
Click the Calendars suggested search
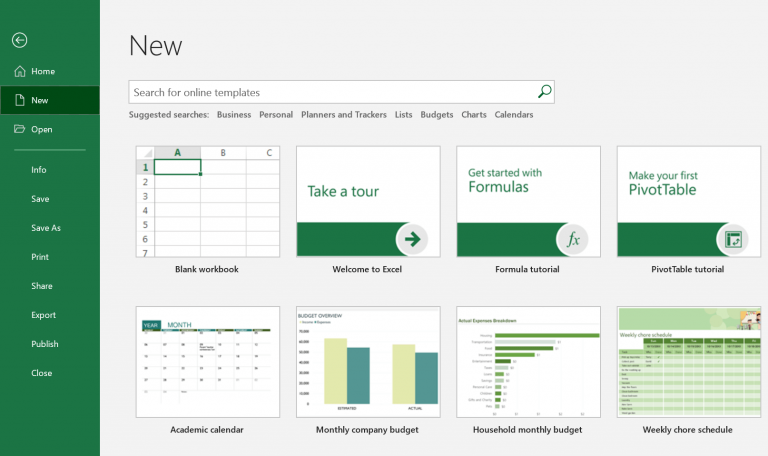click(514, 115)
